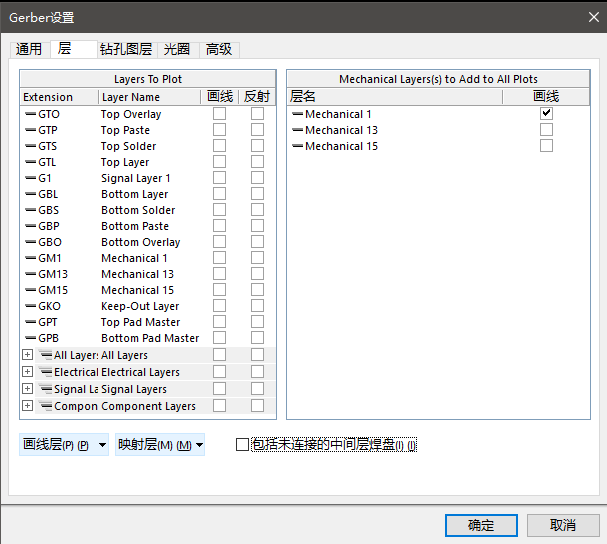
Task: Click the 确定 button
Action: pyautogui.click(x=481, y=525)
